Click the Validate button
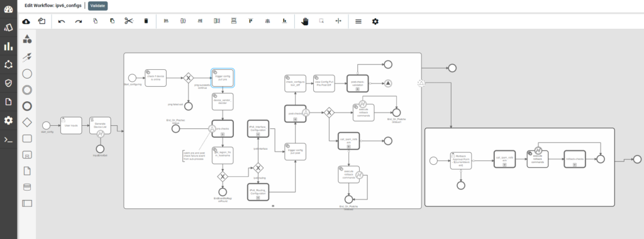The width and height of the screenshot is (644, 239). (97, 6)
